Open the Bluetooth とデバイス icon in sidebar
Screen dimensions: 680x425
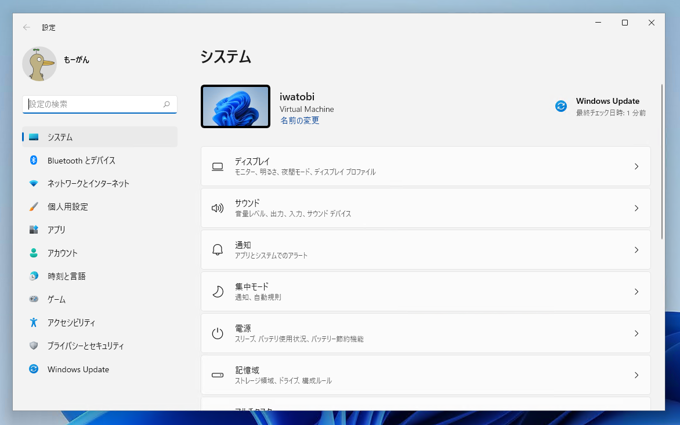click(33, 160)
